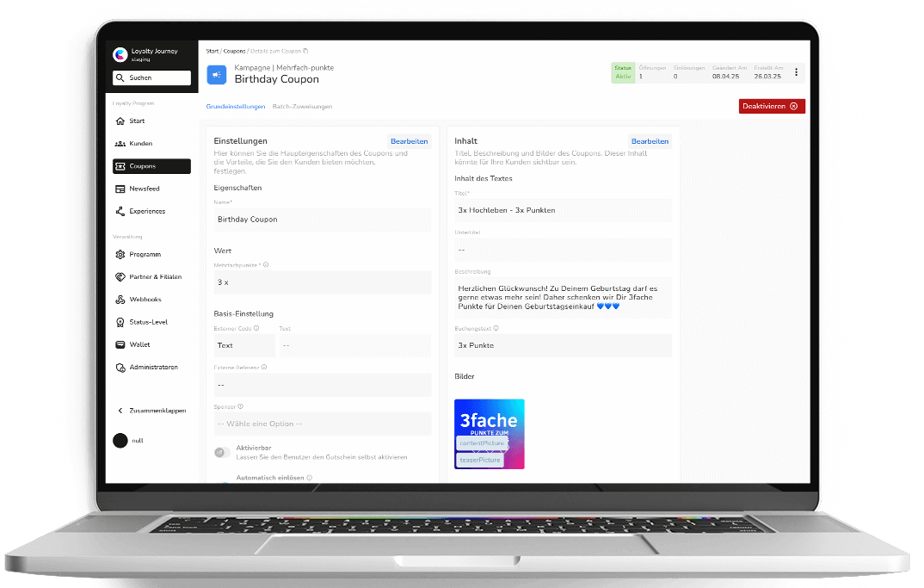Click the Loyalty Journey logo icon
The height and width of the screenshot is (588, 924).
point(120,55)
